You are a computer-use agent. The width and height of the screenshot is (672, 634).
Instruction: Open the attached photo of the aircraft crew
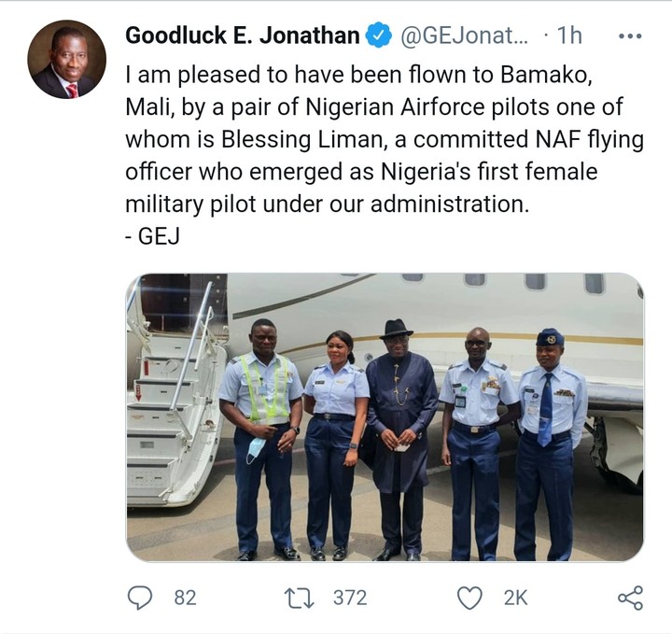(x=385, y=416)
